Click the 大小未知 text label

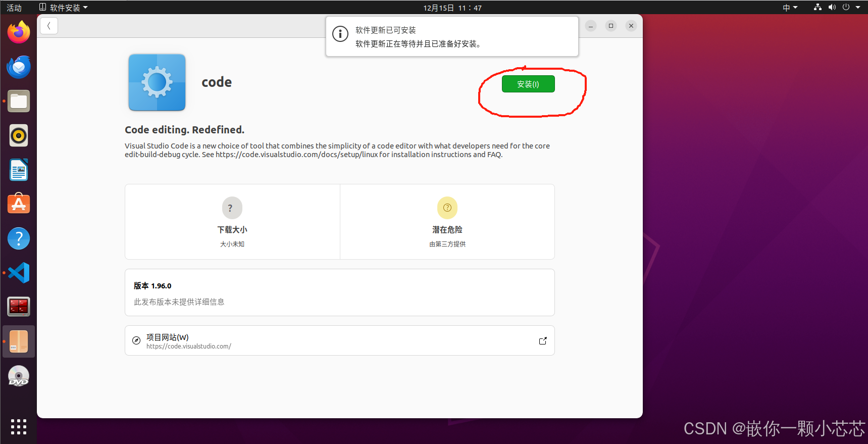tap(232, 244)
